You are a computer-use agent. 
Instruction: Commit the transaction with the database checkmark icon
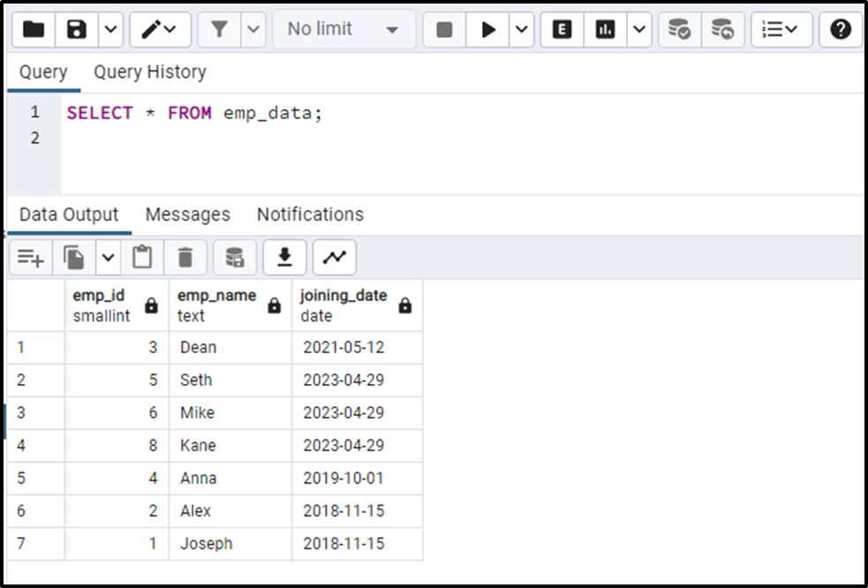[679, 29]
